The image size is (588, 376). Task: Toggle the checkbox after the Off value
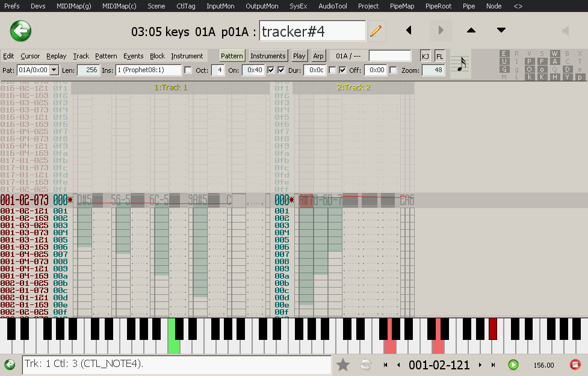(x=393, y=70)
